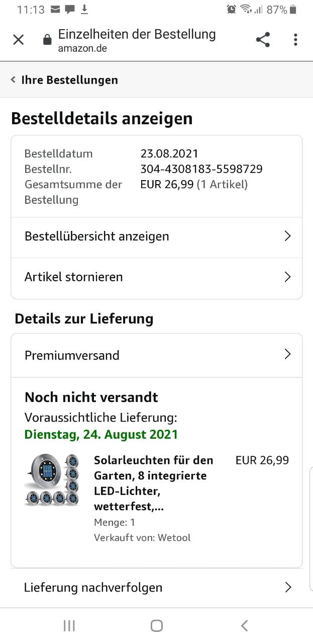Tap the alarm clock status icon
This screenshot has width=313, height=644.
[x=231, y=9]
